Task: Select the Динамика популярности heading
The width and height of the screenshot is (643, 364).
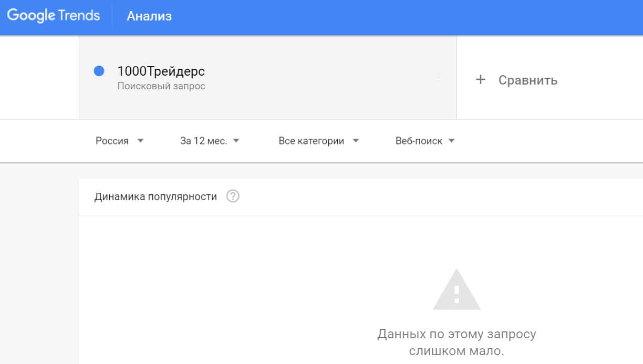Action: pos(155,197)
